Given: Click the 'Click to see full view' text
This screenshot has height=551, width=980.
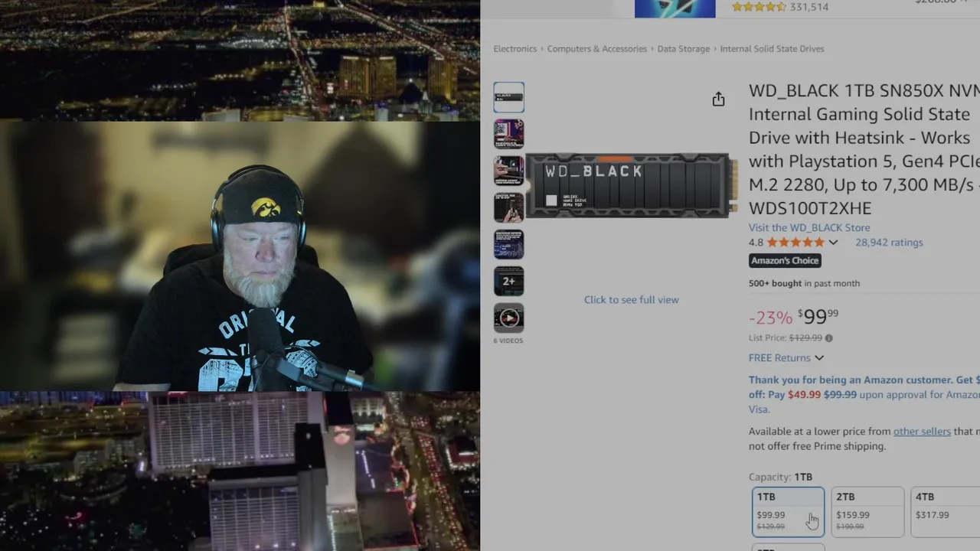Looking at the screenshot, I should 631,300.
